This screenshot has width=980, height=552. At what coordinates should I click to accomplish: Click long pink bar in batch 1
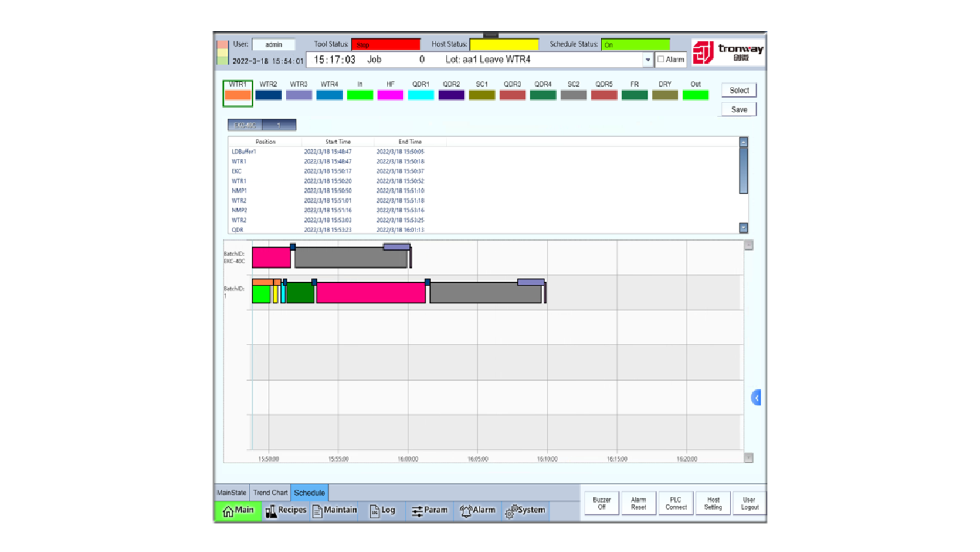click(x=371, y=293)
